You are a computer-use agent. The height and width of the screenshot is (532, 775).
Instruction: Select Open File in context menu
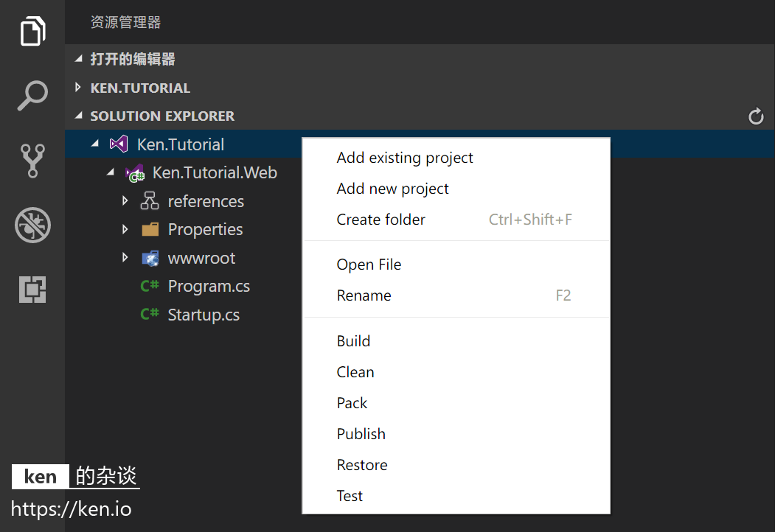pyautogui.click(x=456, y=265)
